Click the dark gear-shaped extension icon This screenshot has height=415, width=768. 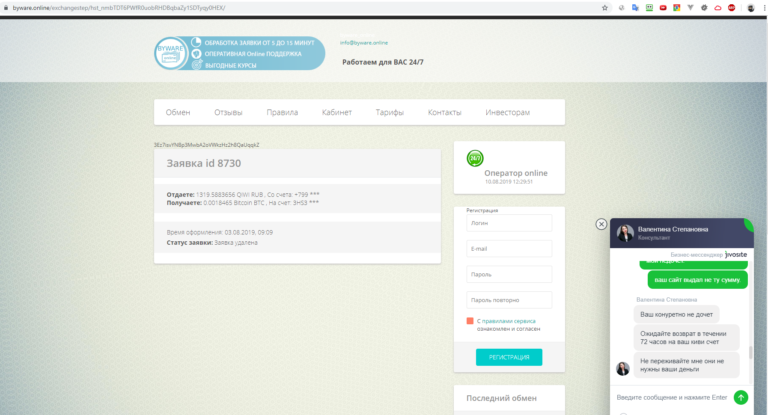704,8
